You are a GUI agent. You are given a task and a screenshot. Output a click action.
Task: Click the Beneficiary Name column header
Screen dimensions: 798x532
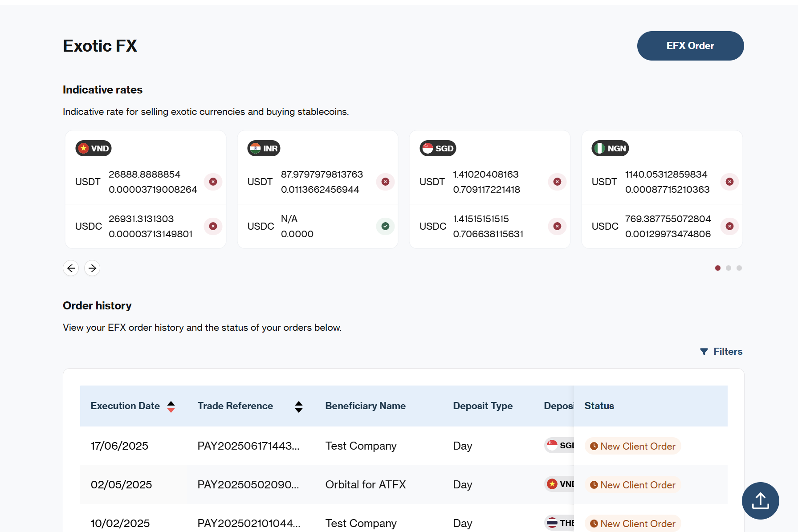pyautogui.click(x=365, y=406)
